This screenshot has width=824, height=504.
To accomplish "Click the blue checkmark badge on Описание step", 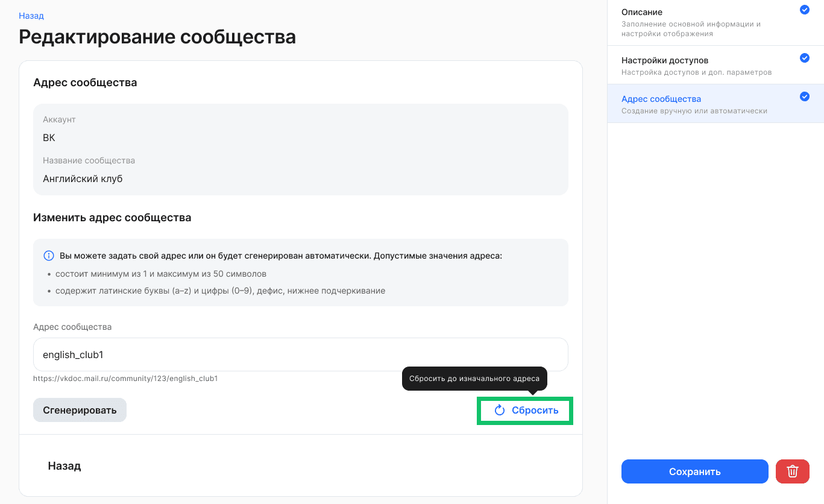I will click(804, 10).
